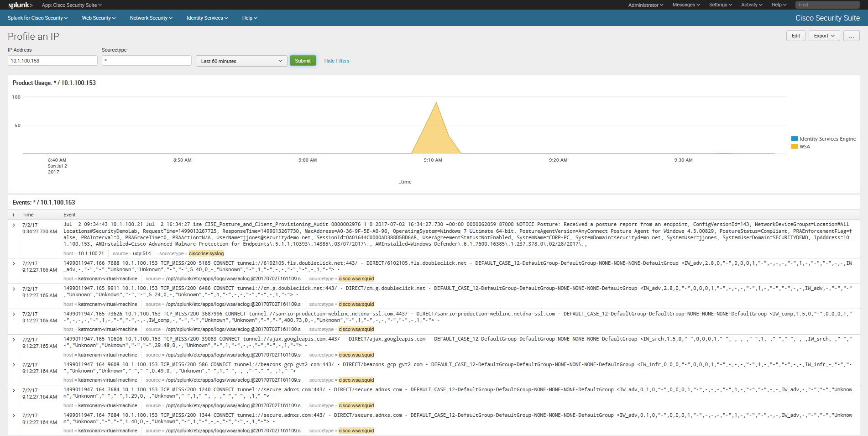868x436 pixels.
Task: Open the navigation bar Help menu
Action: pyautogui.click(x=250, y=18)
